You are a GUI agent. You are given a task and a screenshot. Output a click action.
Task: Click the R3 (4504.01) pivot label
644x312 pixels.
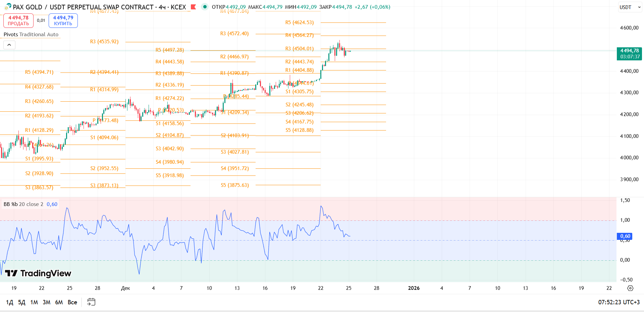click(300, 49)
